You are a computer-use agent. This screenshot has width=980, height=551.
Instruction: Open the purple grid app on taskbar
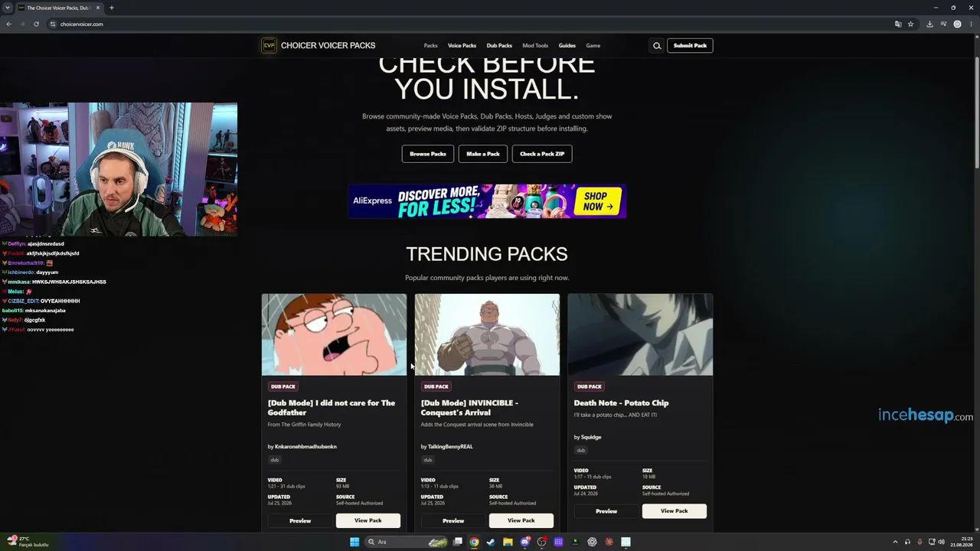(x=559, y=542)
